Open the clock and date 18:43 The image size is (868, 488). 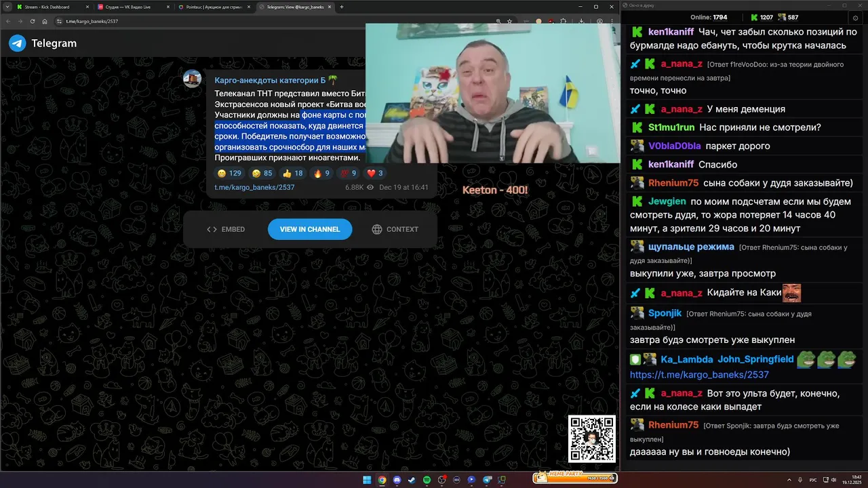[x=852, y=480]
